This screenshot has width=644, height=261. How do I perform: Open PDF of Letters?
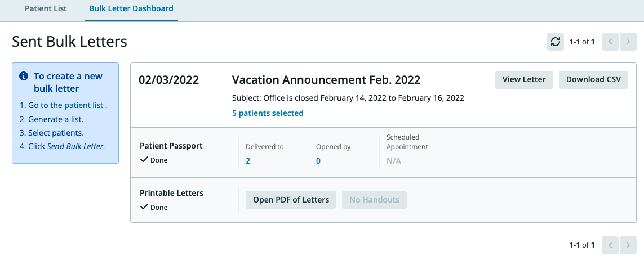pos(291,200)
